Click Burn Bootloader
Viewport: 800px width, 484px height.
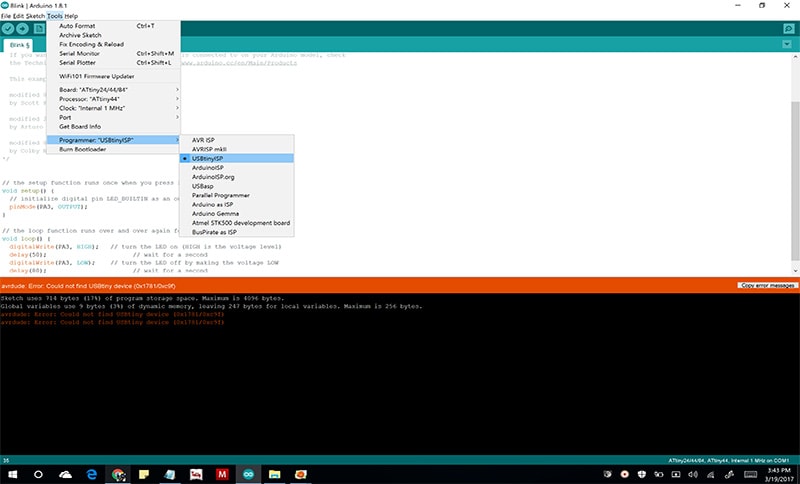113,149
